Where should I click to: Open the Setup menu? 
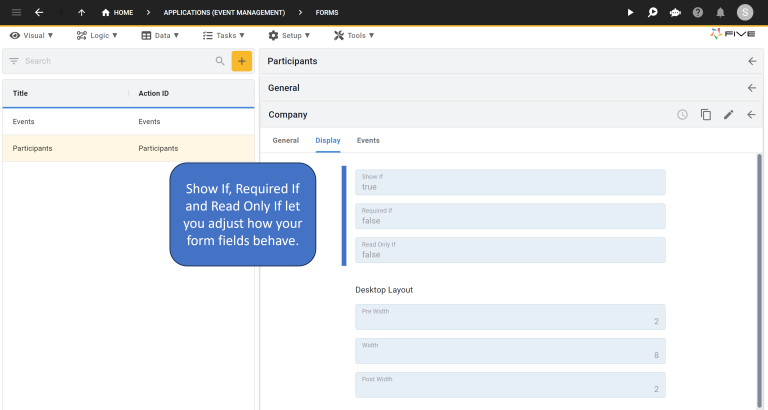(289, 35)
